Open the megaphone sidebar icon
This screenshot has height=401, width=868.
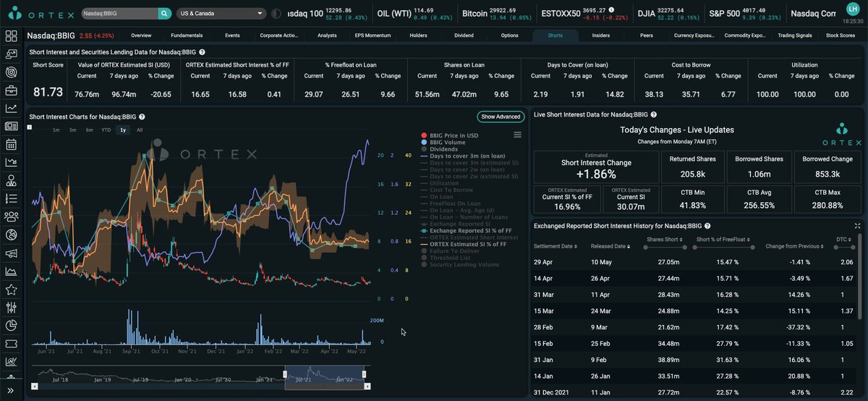[x=11, y=253]
